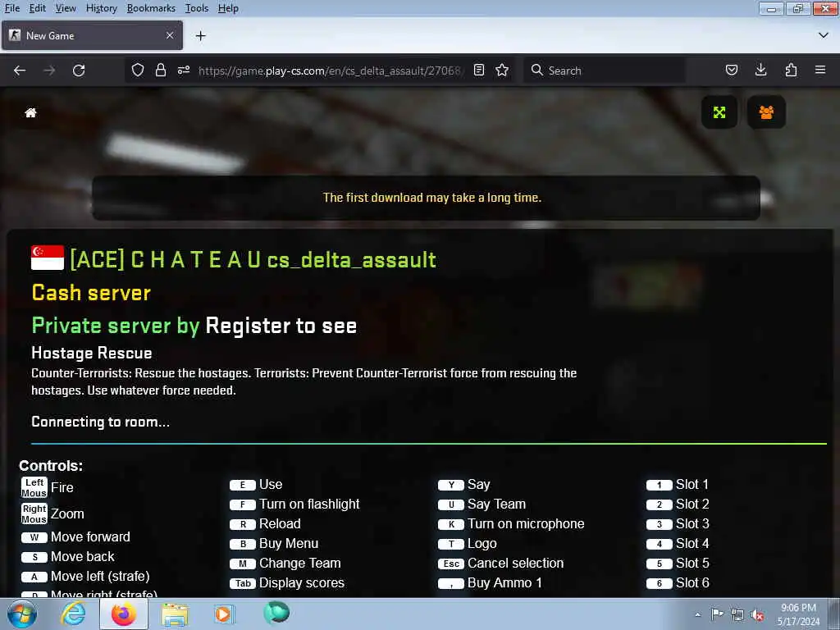Click the greyed forward arrow in the toolbar
The image size is (840, 630).
click(x=49, y=71)
